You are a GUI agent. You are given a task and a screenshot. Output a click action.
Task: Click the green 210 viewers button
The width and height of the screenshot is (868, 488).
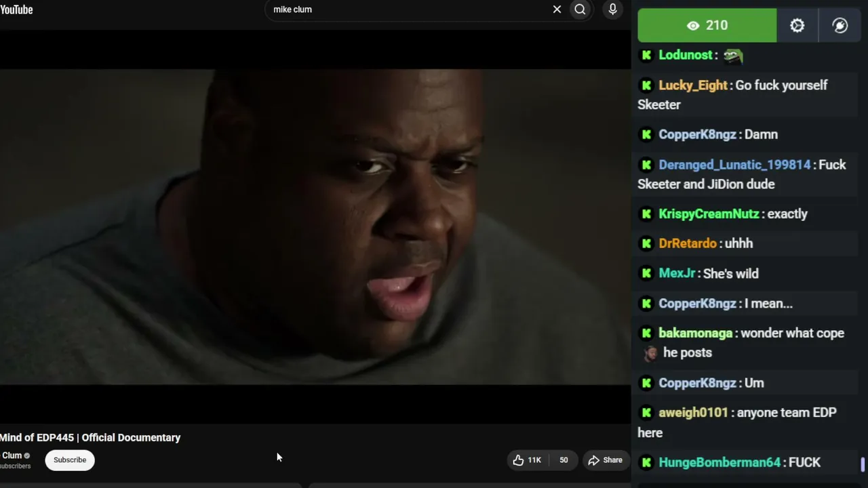(707, 26)
